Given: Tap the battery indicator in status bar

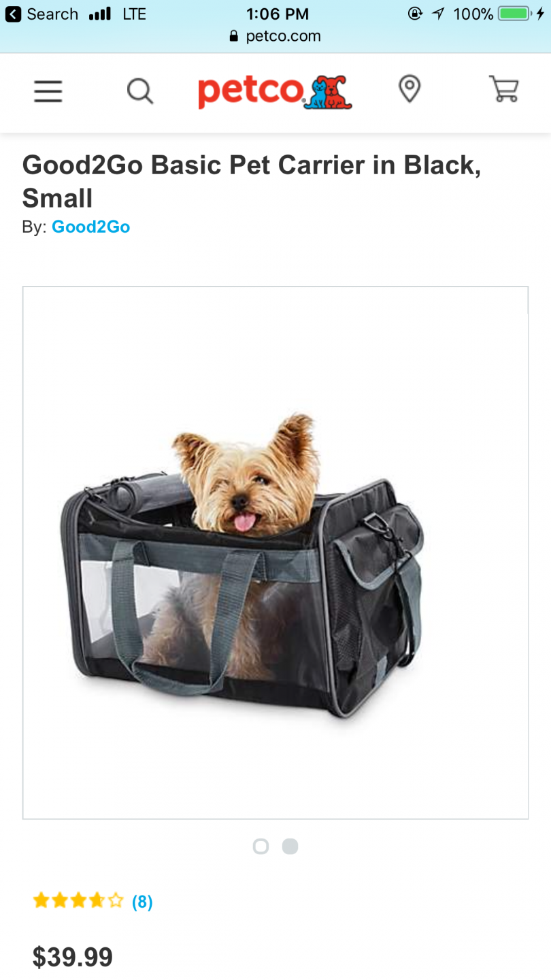Looking at the screenshot, I should click(515, 14).
